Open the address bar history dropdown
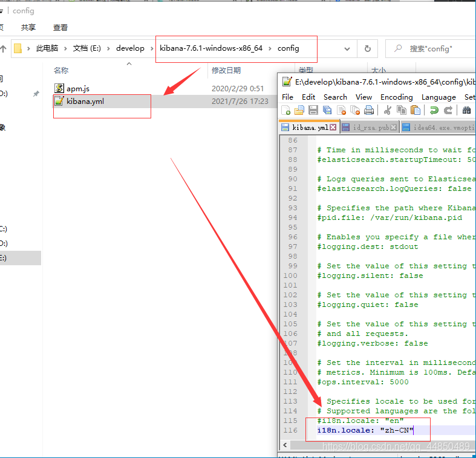The image size is (476, 458). 347,48
